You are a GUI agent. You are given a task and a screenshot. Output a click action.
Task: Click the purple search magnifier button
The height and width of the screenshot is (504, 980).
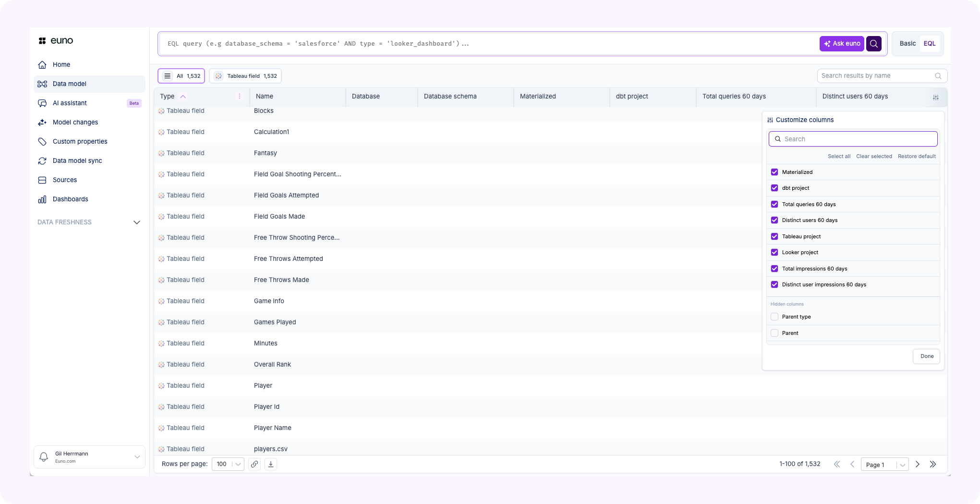point(874,44)
